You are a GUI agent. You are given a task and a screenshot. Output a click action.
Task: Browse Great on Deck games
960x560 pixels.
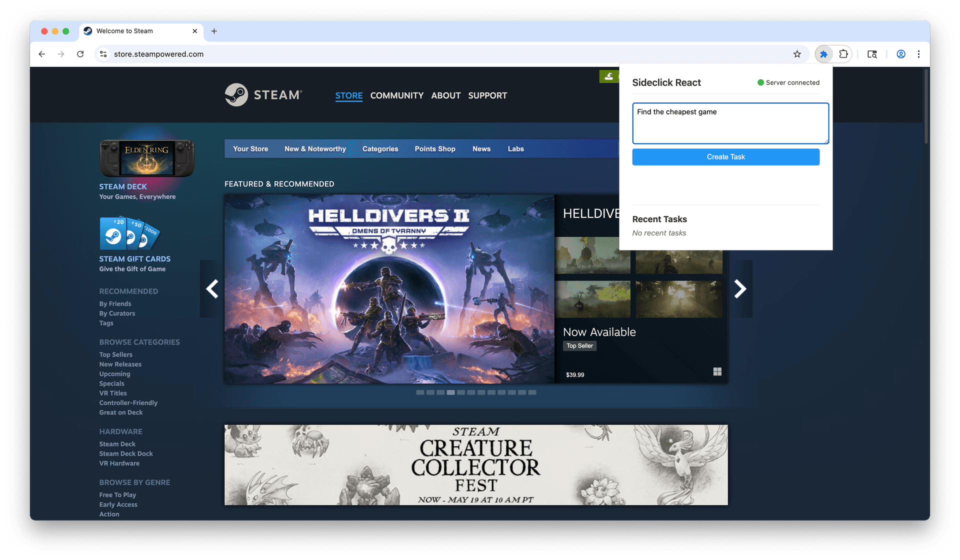121,412
